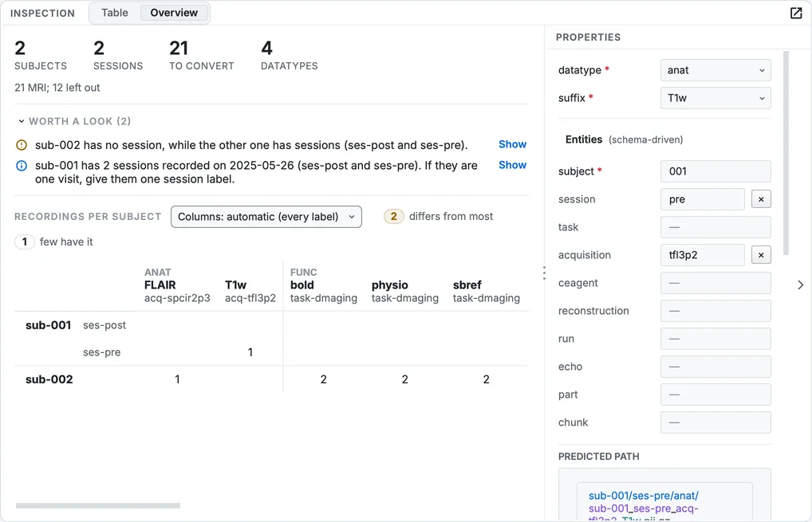Image resolution: width=812 pixels, height=522 pixels.
Task: Open the inspection panel in a new window
Action: pyautogui.click(x=796, y=13)
